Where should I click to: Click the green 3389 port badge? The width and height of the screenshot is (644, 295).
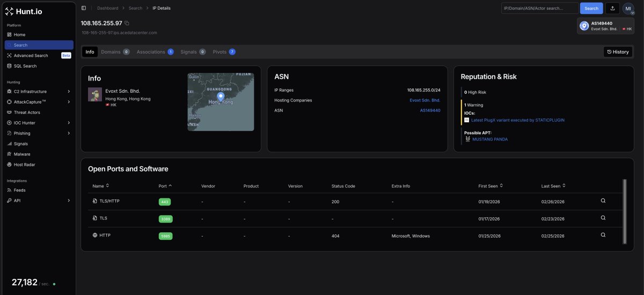[165, 219]
